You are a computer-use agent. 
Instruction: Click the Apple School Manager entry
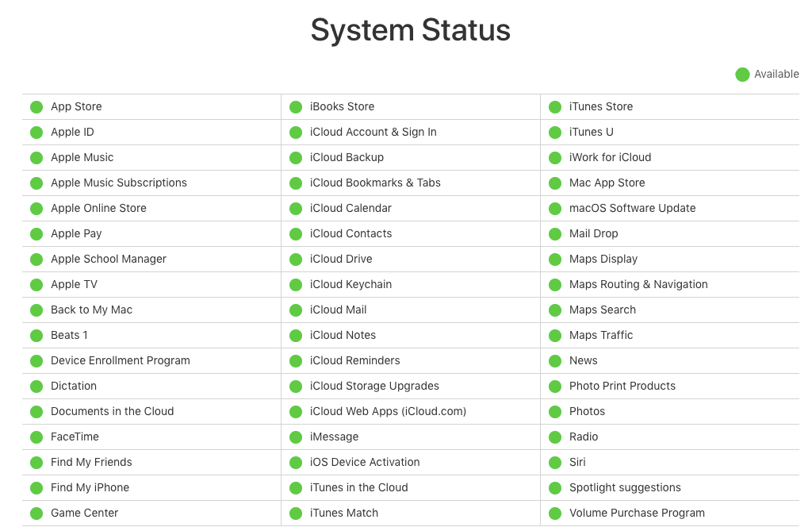tap(108, 259)
